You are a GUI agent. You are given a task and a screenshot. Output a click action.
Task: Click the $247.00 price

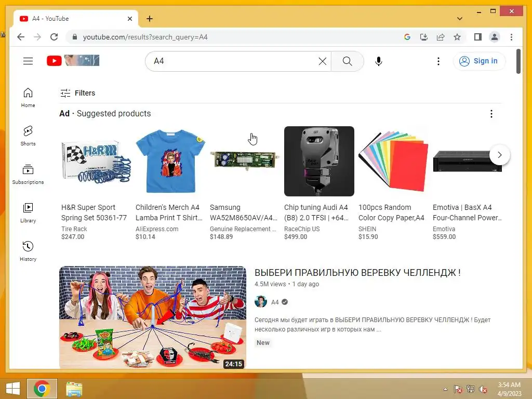[73, 237]
